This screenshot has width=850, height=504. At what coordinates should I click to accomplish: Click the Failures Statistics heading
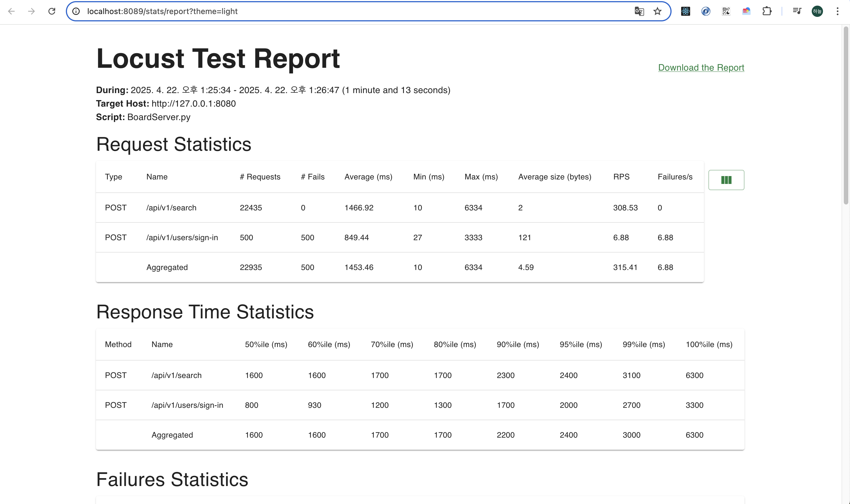coord(172,480)
